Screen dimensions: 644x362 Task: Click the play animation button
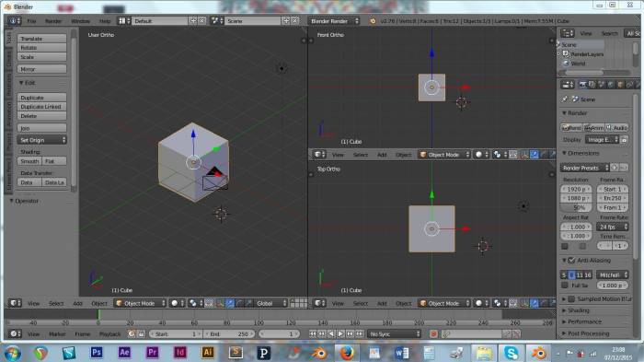point(340,334)
